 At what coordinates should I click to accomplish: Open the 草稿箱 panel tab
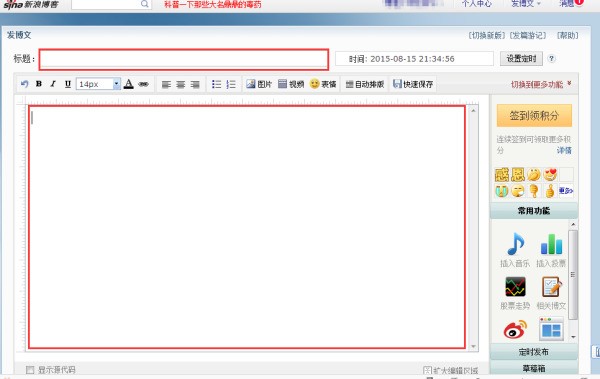tap(534, 368)
